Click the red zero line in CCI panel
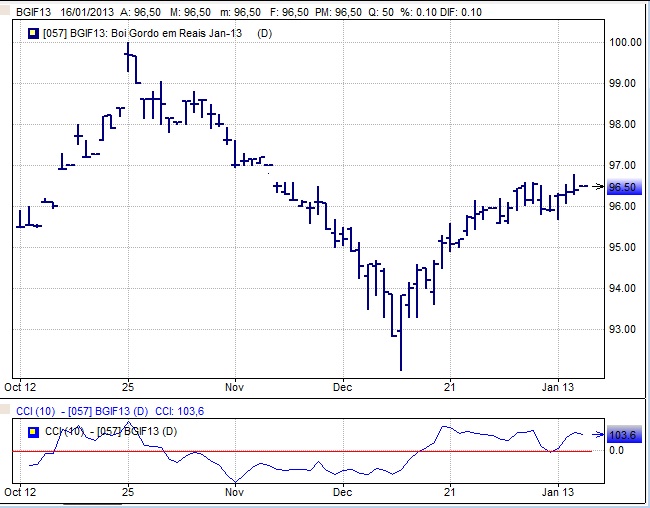This screenshot has height=508, width=650. [x=300, y=451]
